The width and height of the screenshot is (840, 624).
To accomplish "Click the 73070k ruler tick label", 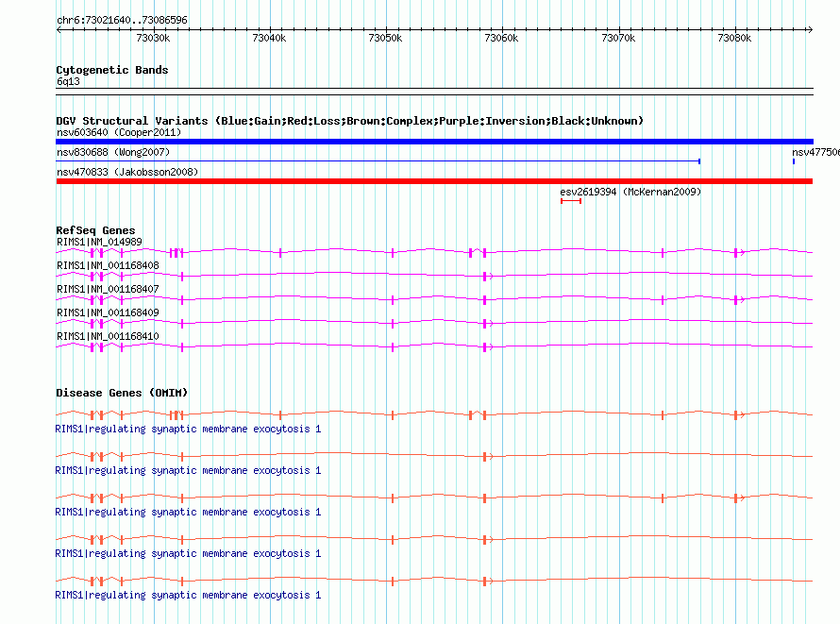I will 618,38.
